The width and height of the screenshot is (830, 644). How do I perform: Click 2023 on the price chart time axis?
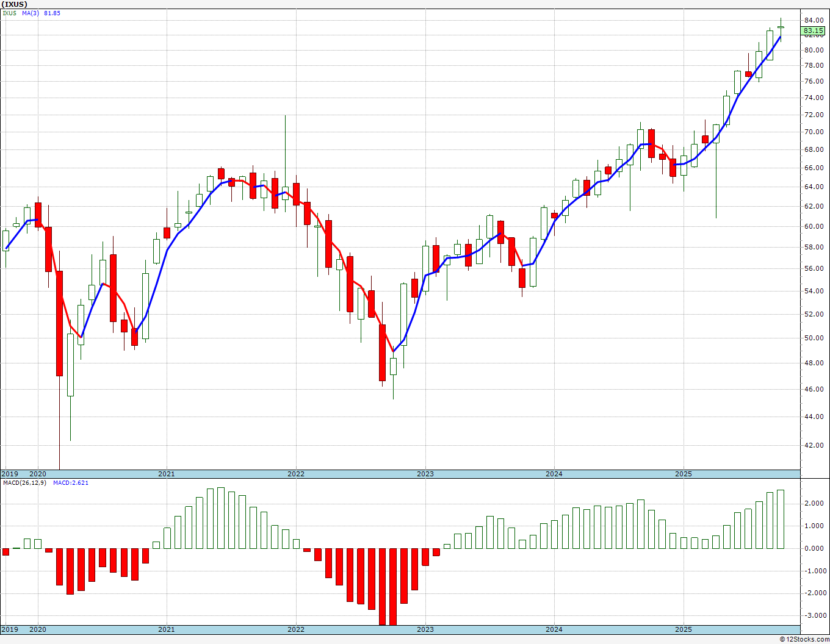425,474
